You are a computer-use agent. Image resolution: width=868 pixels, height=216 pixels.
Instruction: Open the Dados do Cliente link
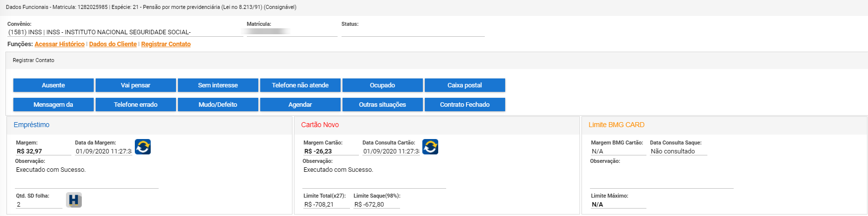coord(113,44)
